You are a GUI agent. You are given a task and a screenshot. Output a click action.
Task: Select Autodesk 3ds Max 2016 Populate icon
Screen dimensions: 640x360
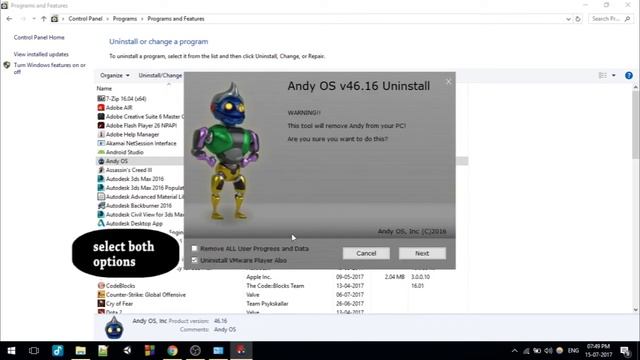pyautogui.click(x=101, y=188)
